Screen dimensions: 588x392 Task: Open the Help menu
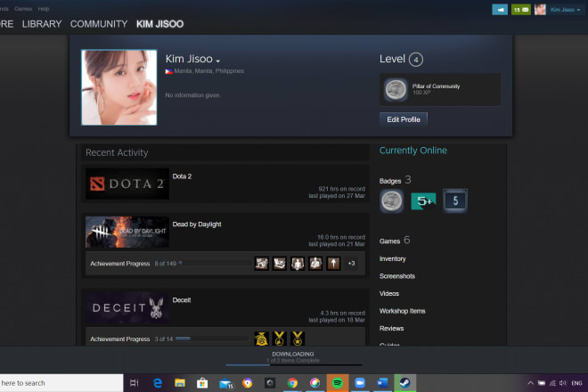click(x=44, y=9)
